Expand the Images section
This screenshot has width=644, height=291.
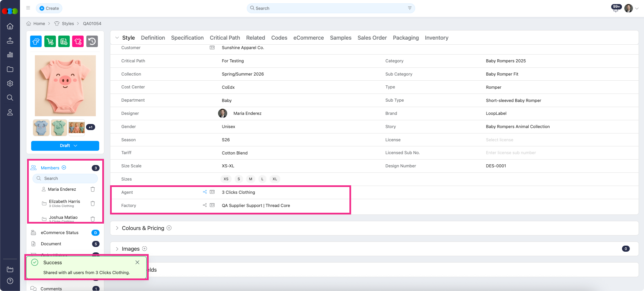pos(117,249)
